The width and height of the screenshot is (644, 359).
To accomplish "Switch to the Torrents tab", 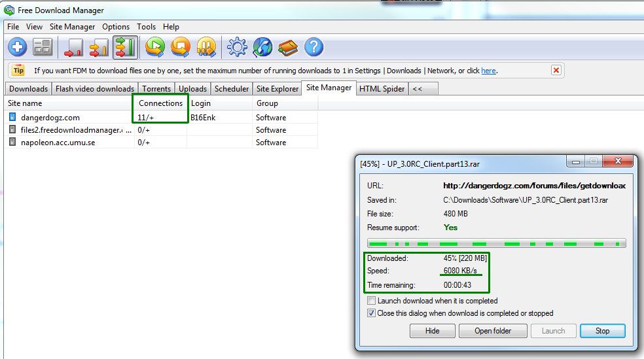I will tap(156, 89).
